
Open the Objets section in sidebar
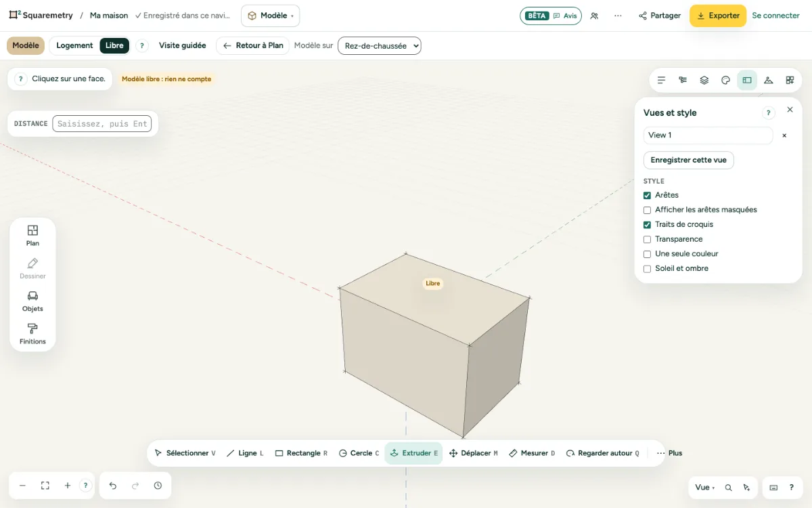(32, 301)
